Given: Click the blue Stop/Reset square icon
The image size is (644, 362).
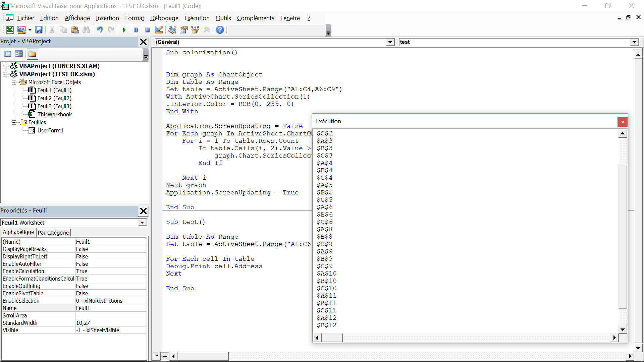Looking at the screenshot, I should [x=147, y=30].
